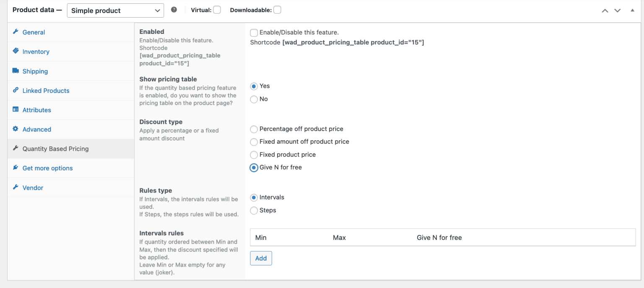
Task: Choose Percentage off product price discount
Action: [254, 129]
